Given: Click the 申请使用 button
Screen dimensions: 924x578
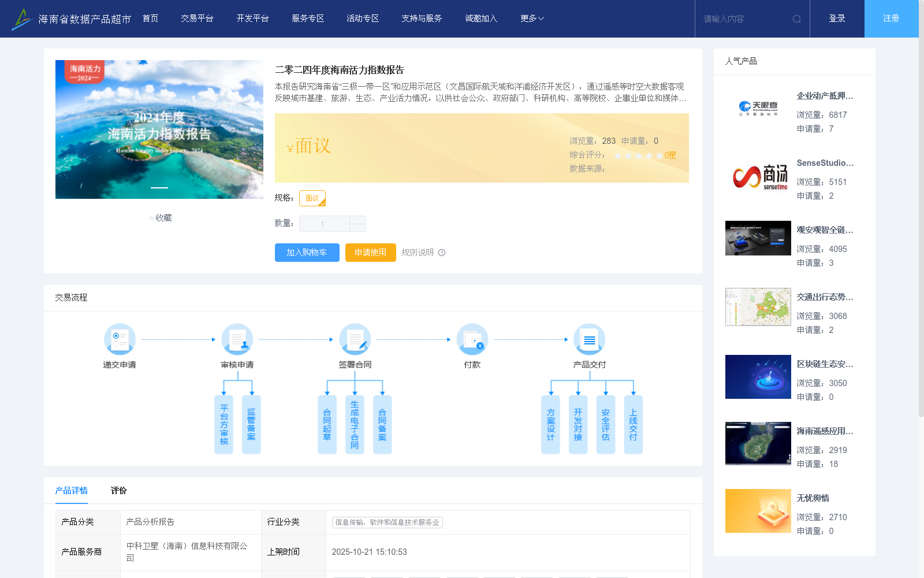Looking at the screenshot, I should pyautogui.click(x=371, y=253).
